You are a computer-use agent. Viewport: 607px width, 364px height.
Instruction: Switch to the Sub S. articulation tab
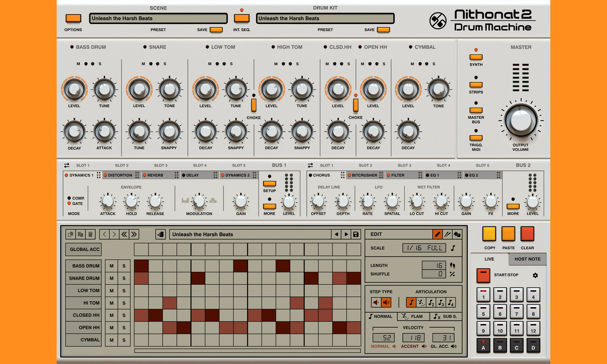(446, 316)
